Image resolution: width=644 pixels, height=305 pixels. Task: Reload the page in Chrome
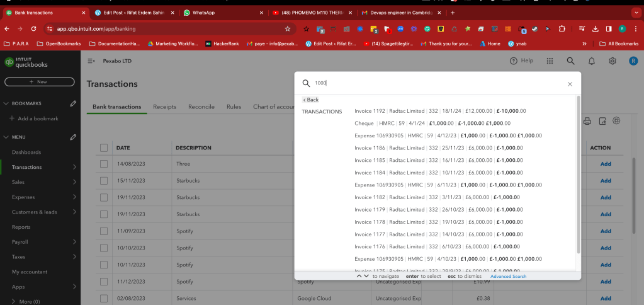click(33, 29)
